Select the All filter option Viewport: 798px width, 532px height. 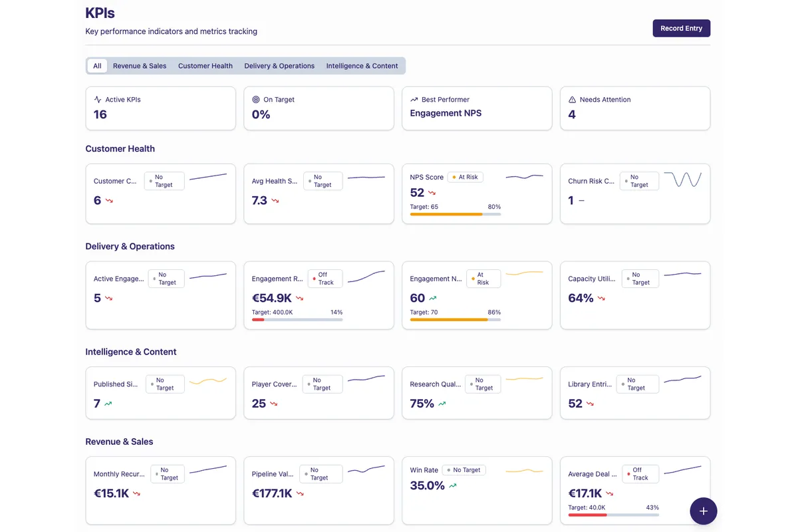coord(97,66)
